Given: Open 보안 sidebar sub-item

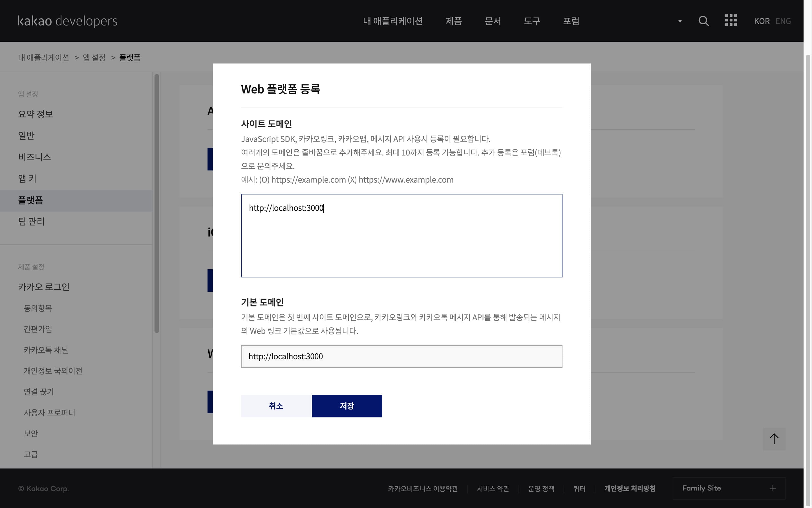Looking at the screenshot, I should click(x=31, y=433).
